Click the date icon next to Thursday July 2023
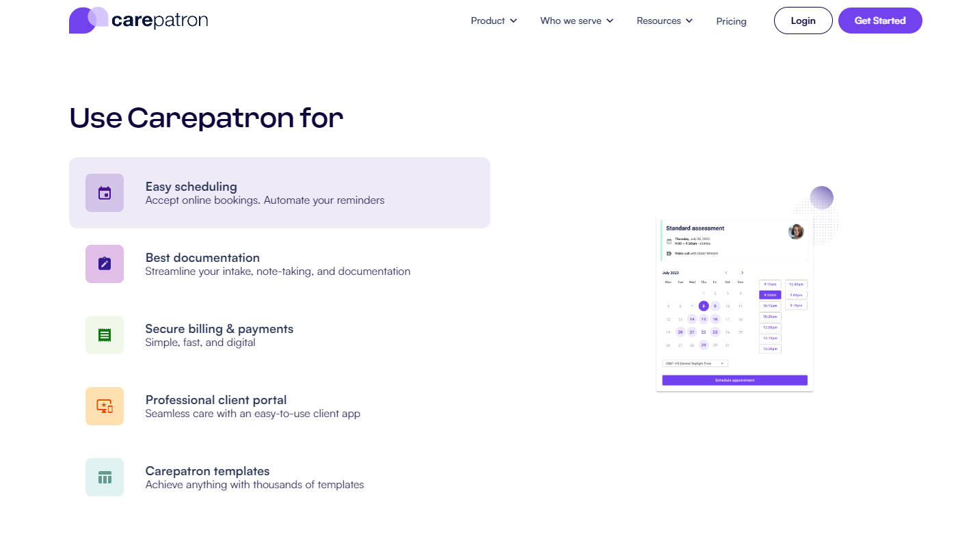The image size is (971, 560). coord(669,241)
